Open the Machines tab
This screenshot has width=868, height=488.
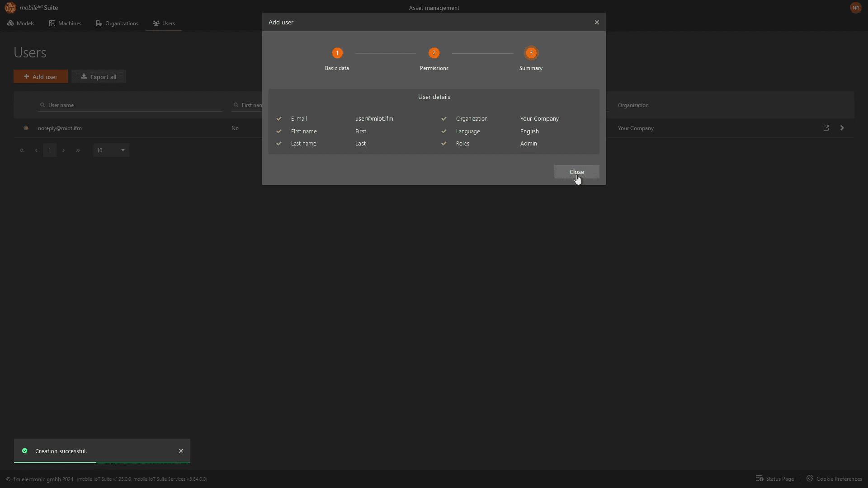pos(65,23)
